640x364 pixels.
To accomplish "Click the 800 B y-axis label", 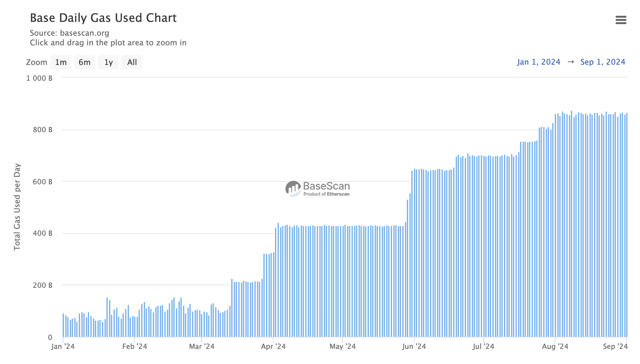I will [x=42, y=130].
